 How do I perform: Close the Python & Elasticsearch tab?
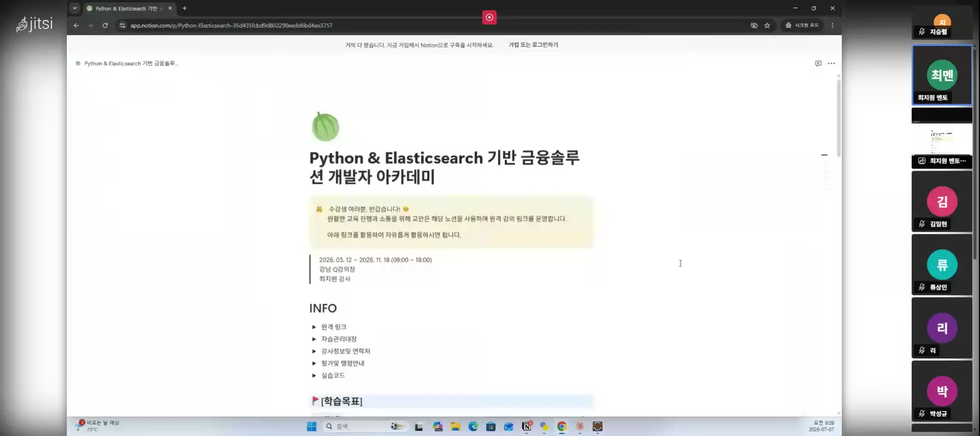(x=170, y=8)
